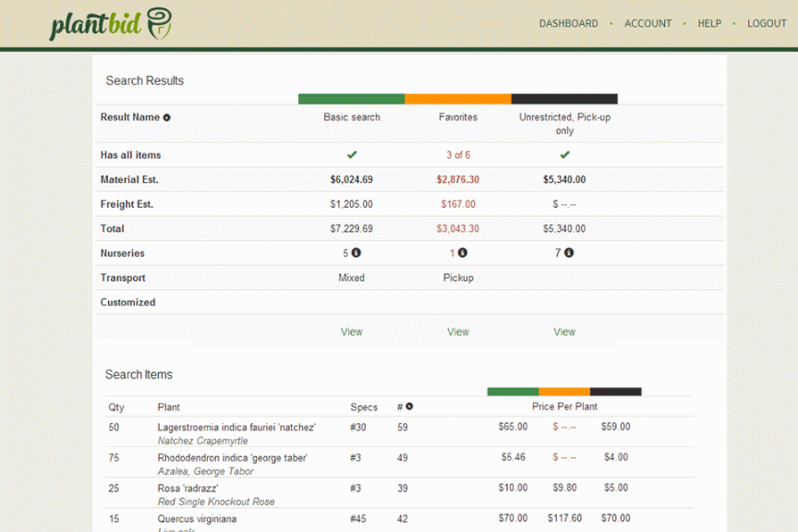The image size is (798, 532).
Task: View the Favorites result details
Action: coord(457,332)
